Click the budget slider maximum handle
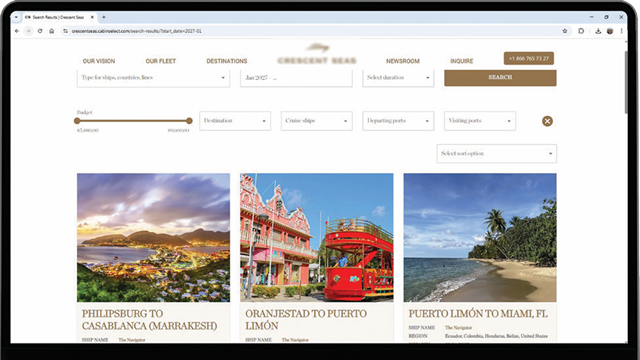640x360 pixels. click(x=189, y=121)
